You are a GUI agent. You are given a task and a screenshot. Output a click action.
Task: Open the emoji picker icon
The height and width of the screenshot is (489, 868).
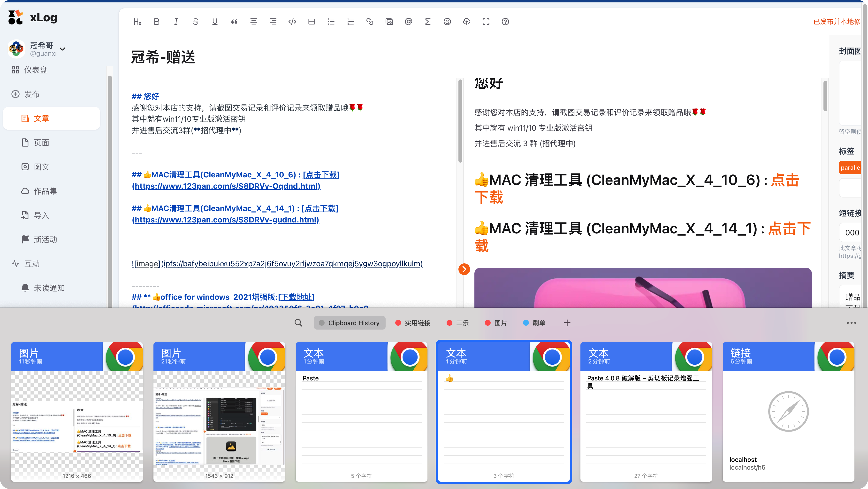[x=447, y=22]
